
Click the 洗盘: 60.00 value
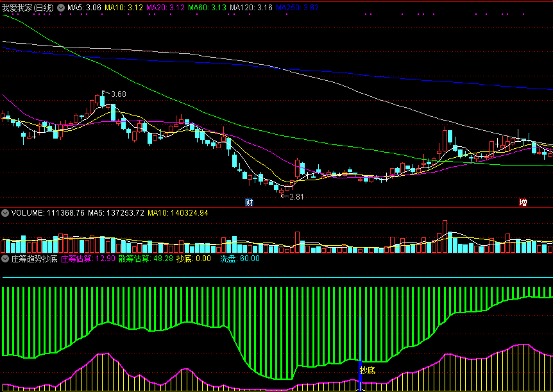click(x=240, y=259)
